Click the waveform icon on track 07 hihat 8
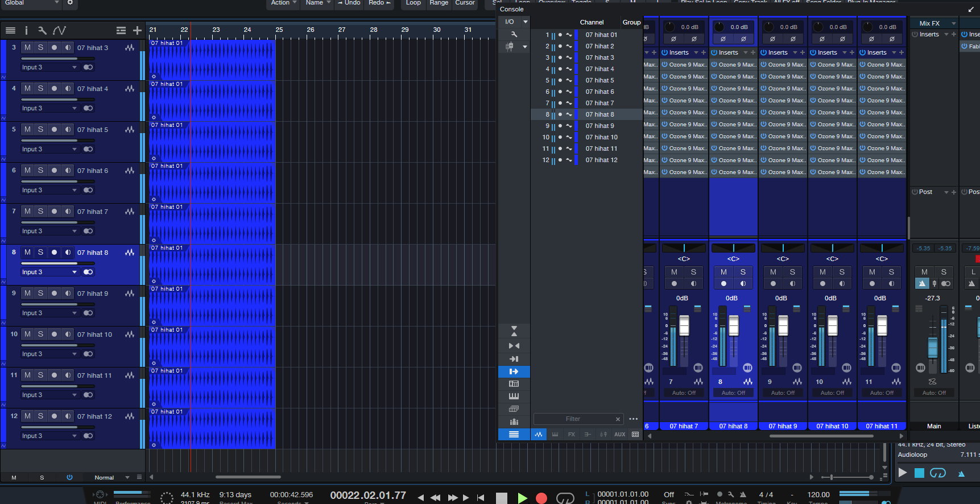The height and width of the screenshot is (504, 980). [x=130, y=252]
